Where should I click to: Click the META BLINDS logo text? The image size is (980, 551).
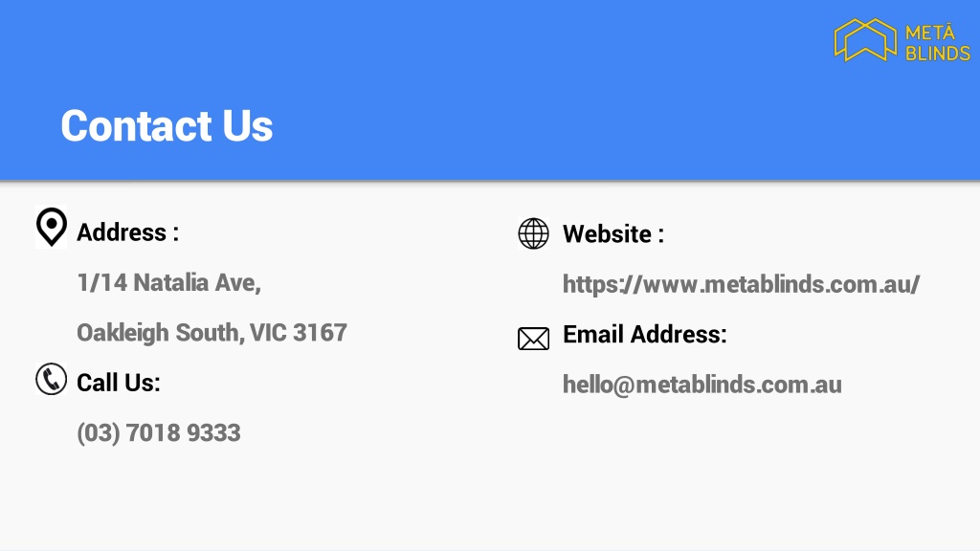(x=938, y=42)
